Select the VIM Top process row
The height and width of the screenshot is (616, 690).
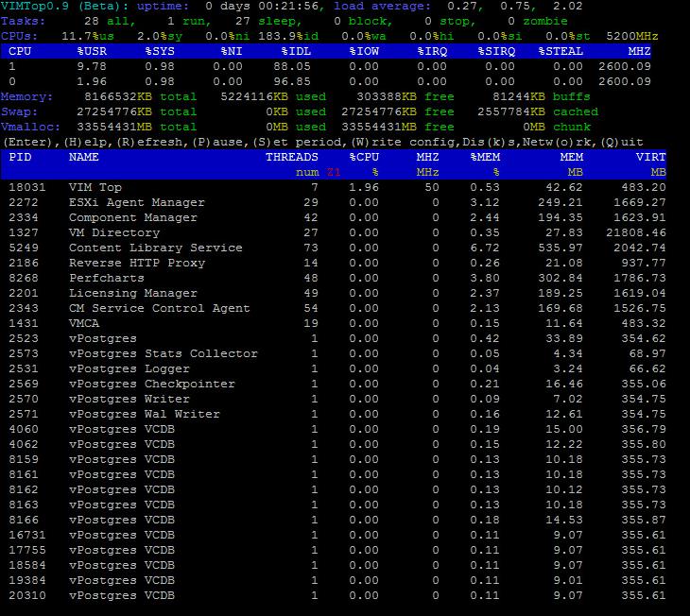95,187
